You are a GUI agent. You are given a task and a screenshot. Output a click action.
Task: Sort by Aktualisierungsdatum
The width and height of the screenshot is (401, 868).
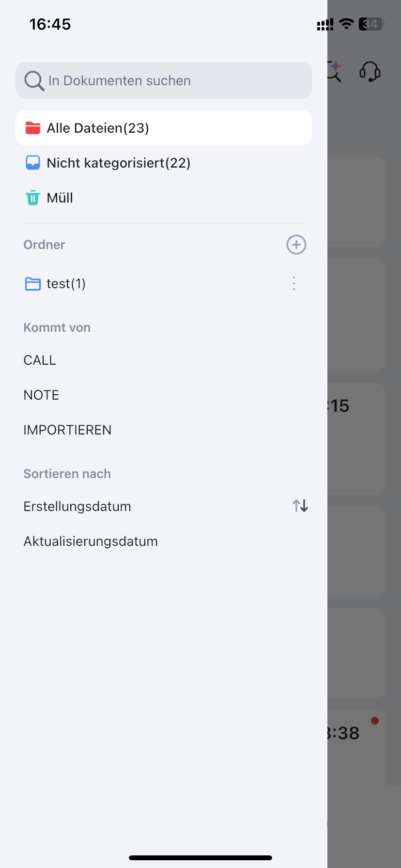[x=91, y=541]
